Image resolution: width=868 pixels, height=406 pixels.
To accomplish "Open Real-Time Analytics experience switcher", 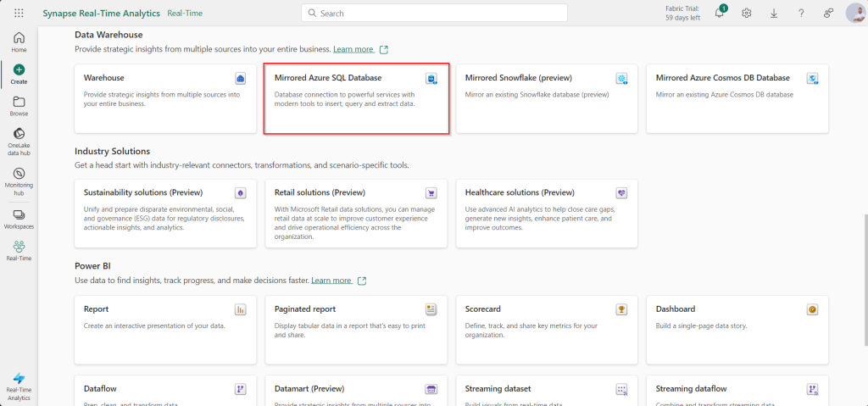I will tap(19, 386).
